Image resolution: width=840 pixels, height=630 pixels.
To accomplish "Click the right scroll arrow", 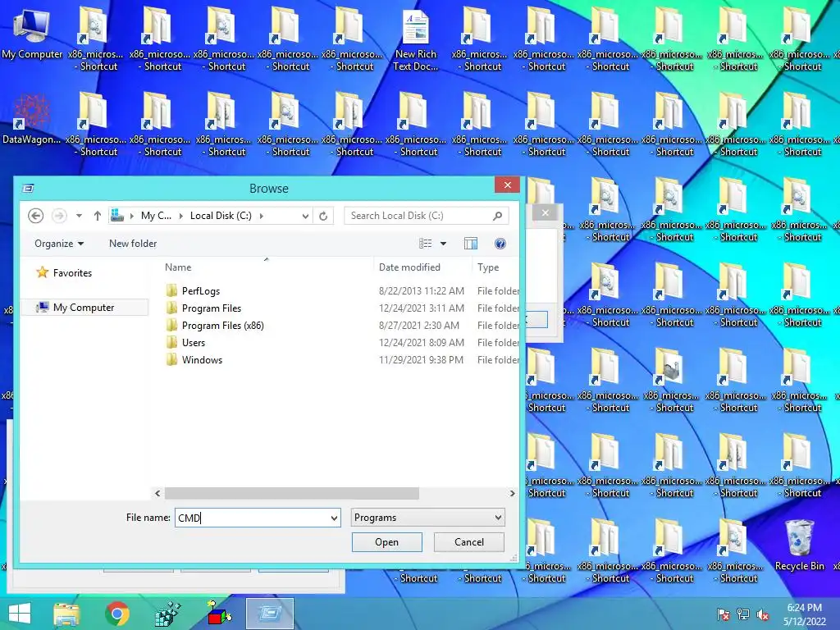I will click(512, 493).
